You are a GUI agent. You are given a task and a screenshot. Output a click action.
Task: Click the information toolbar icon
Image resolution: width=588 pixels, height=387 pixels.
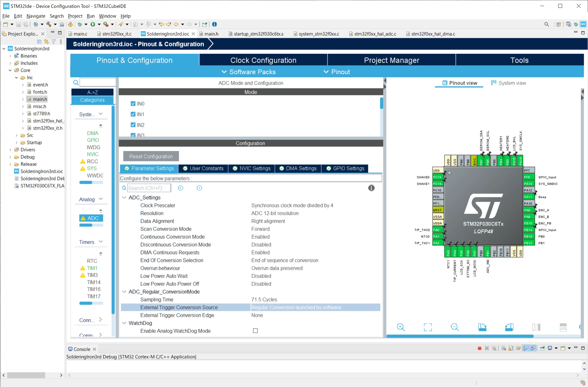215,24
